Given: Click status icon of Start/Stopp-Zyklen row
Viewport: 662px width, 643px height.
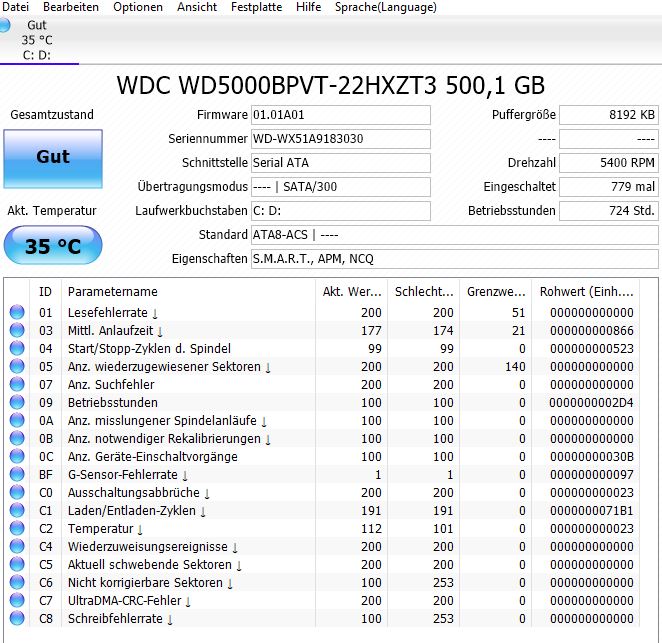Looking at the screenshot, I should 17,348.
